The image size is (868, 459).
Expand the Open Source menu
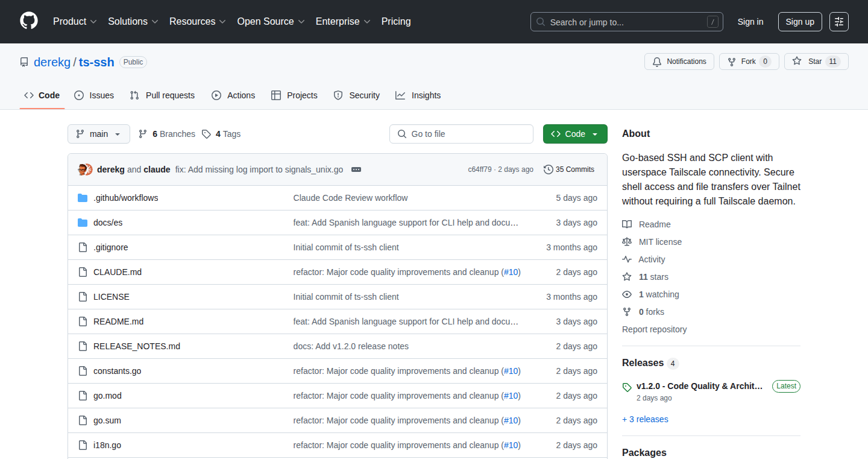click(x=271, y=22)
